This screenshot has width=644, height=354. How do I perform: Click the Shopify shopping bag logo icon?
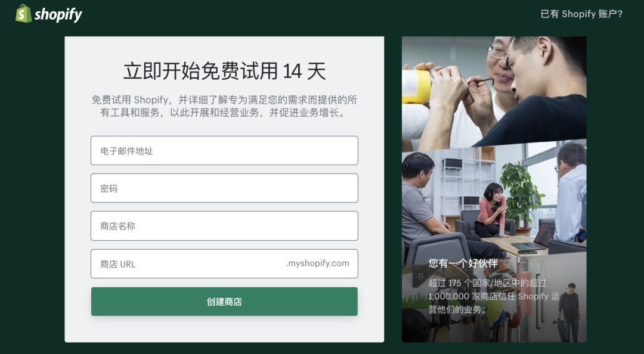pos(23,14)
